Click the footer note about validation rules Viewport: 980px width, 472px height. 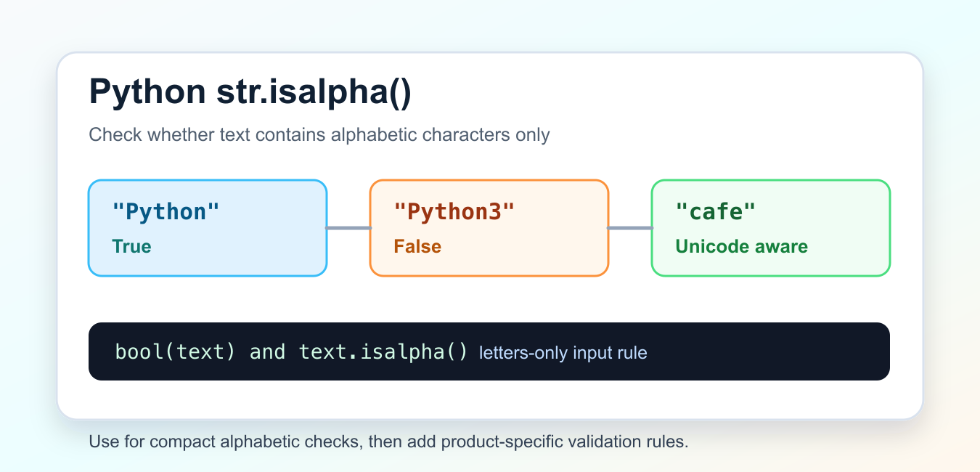pos(388,442)
